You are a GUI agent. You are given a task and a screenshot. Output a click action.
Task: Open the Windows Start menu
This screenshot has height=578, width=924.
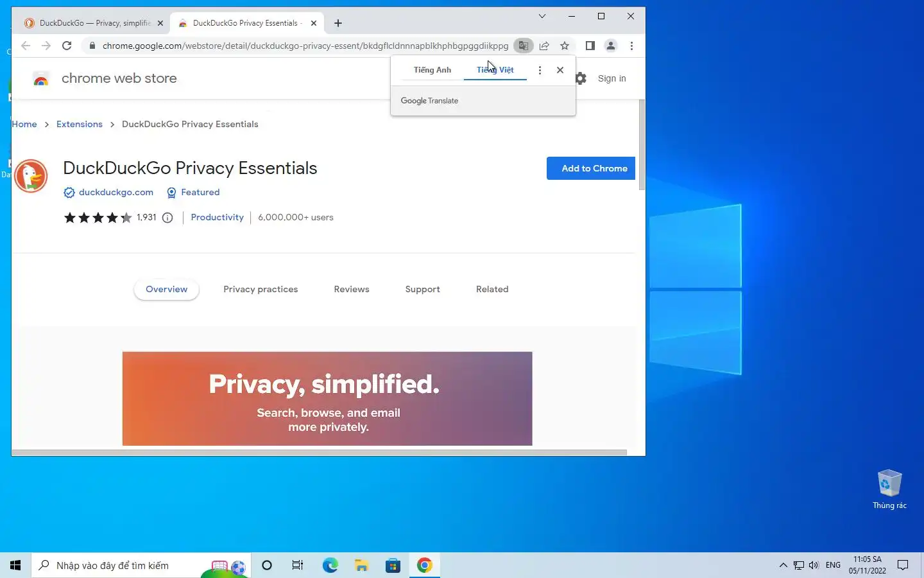click(x=15, y=565)
